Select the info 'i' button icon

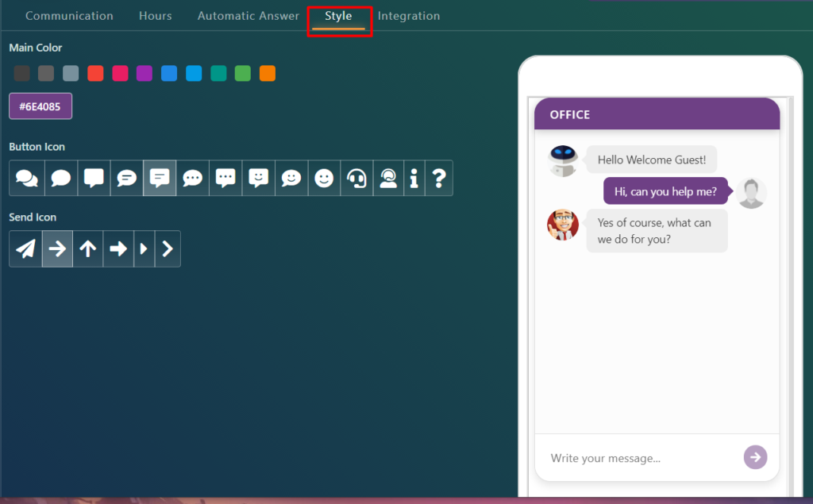(414, 179)
